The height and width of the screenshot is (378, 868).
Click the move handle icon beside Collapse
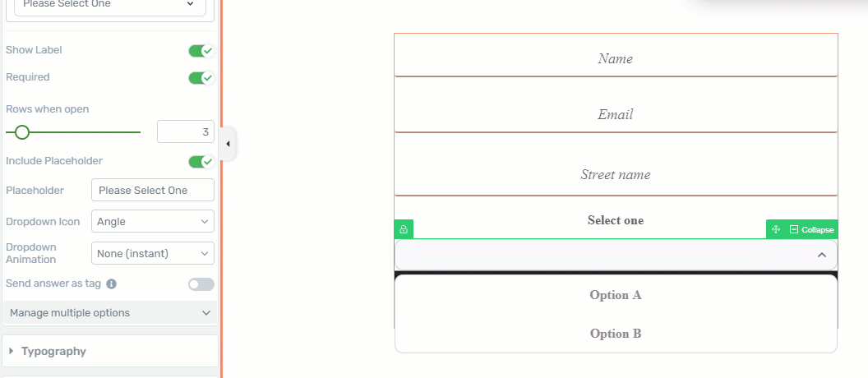click(x=776, y=229)
